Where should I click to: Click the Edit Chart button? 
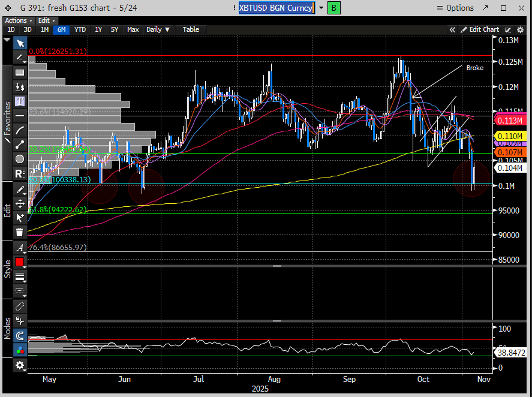479,29
